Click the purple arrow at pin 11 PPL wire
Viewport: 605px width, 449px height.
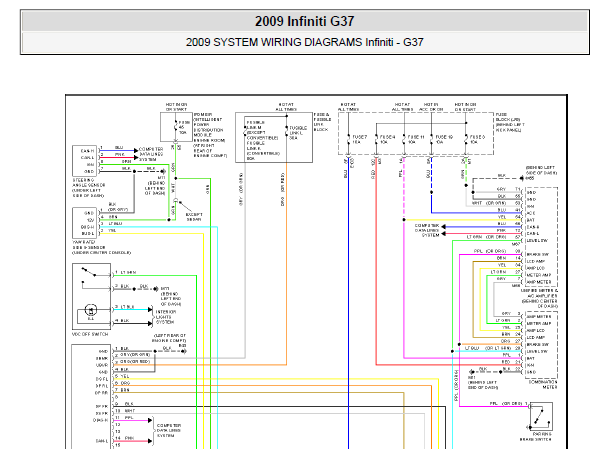coord(150,420)
